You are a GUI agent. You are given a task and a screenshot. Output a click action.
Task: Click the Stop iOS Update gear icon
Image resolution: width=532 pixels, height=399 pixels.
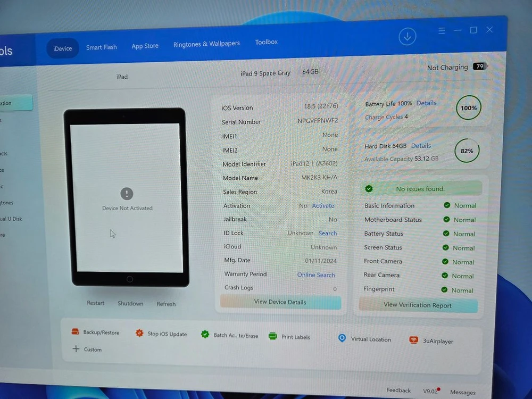pyautogui.click(x=139, y=333)
